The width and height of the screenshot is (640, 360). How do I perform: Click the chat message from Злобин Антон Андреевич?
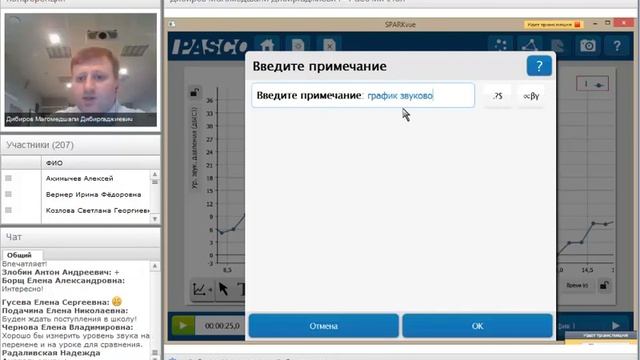pos(60,272)
